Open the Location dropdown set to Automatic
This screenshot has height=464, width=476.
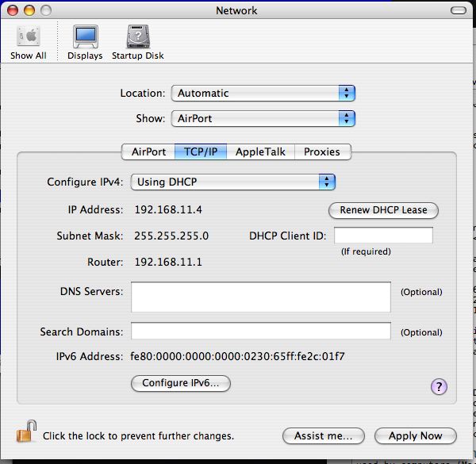[x=263, y=93]
